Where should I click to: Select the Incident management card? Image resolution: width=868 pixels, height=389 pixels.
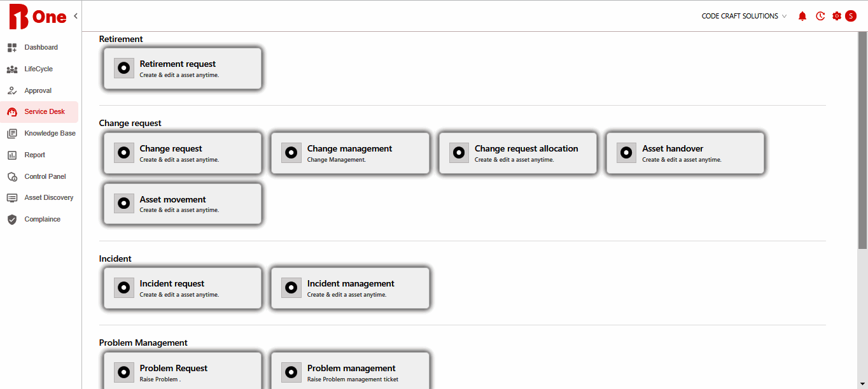[350, 288]
